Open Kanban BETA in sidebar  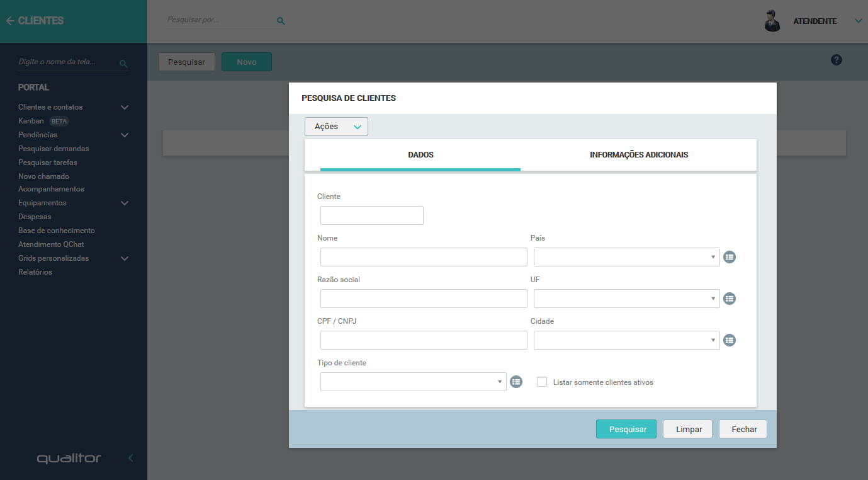(43, 121)
